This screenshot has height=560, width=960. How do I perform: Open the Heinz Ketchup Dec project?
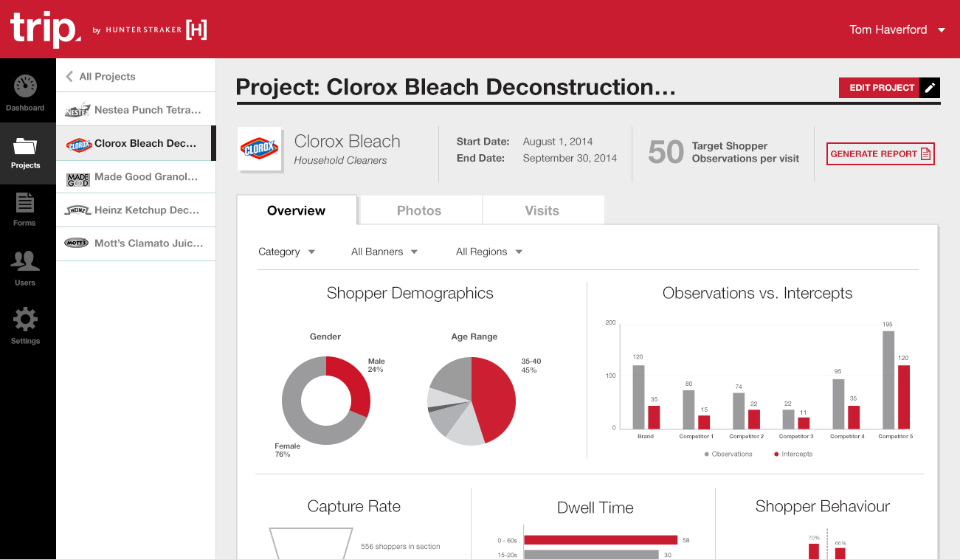(x=136, y=210)
